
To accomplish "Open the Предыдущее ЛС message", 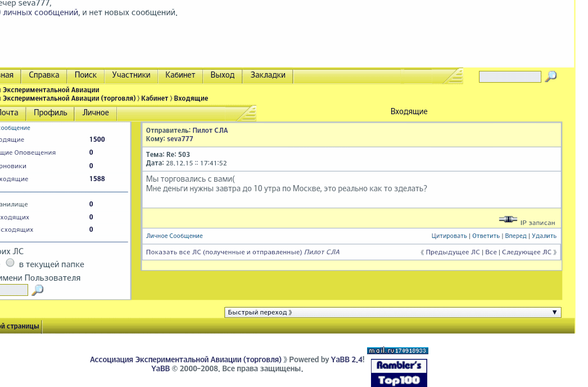I will click(453, 253).
